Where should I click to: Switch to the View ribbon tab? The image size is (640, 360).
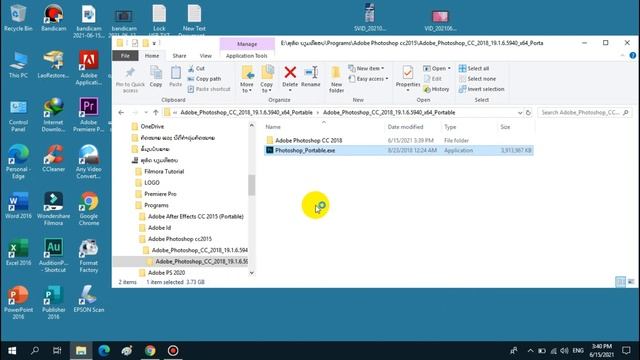point(205,56)
